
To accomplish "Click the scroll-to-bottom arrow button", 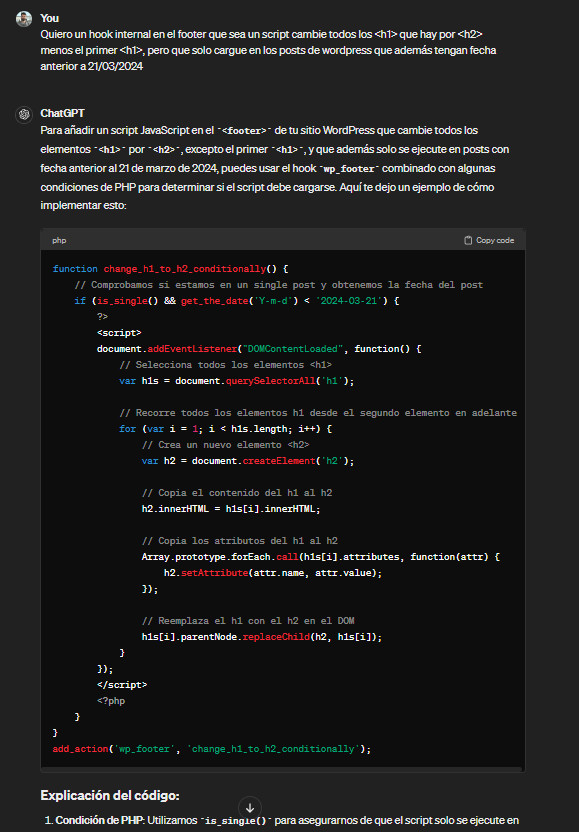I will [x=250, y=808].
